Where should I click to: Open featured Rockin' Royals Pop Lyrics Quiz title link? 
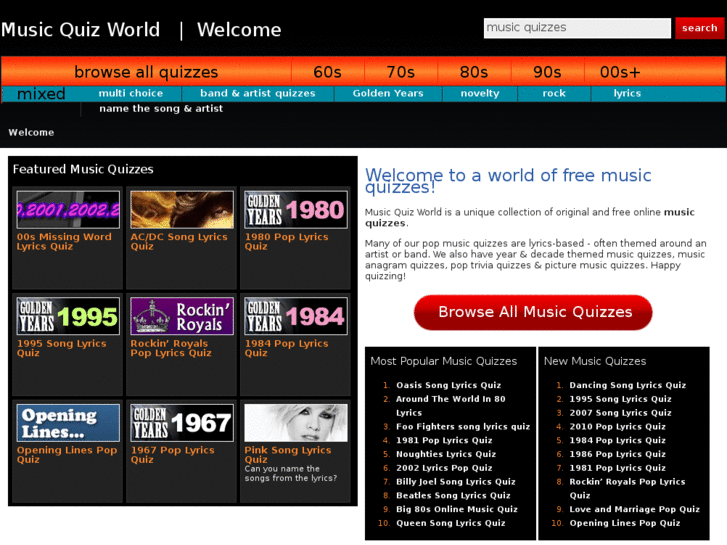click(x=171, y=348)
